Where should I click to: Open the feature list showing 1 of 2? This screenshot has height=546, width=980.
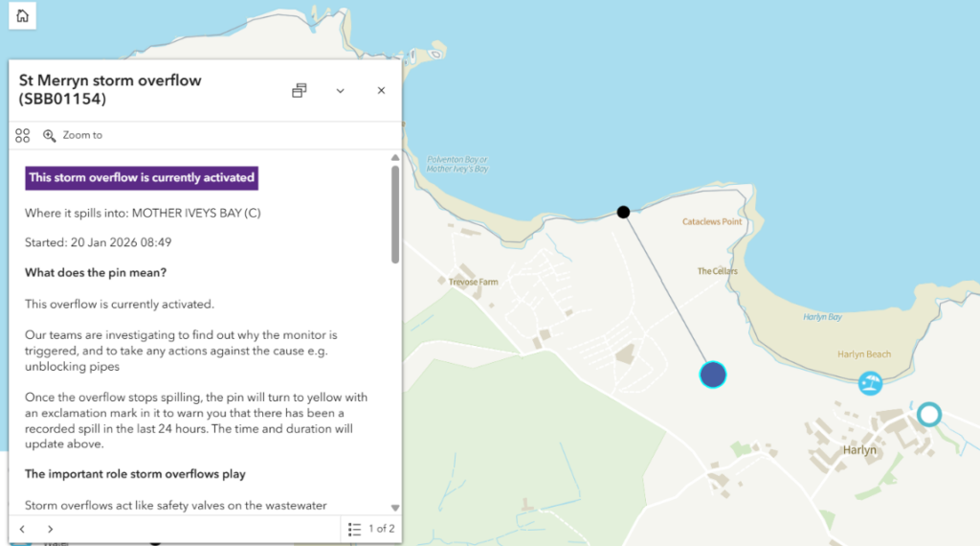pyautogui.click(x=371, y=529)
